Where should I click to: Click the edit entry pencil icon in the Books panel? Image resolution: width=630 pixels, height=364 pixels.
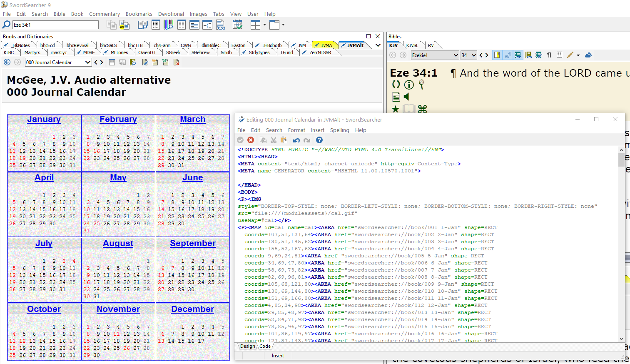pyautogui.click(x=145, y=62)
